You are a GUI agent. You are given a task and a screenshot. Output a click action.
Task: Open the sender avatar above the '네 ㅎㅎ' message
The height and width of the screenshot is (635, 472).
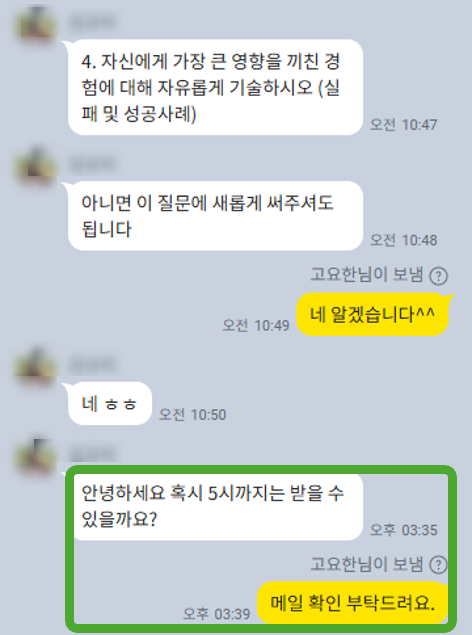(x=36, y=367)
